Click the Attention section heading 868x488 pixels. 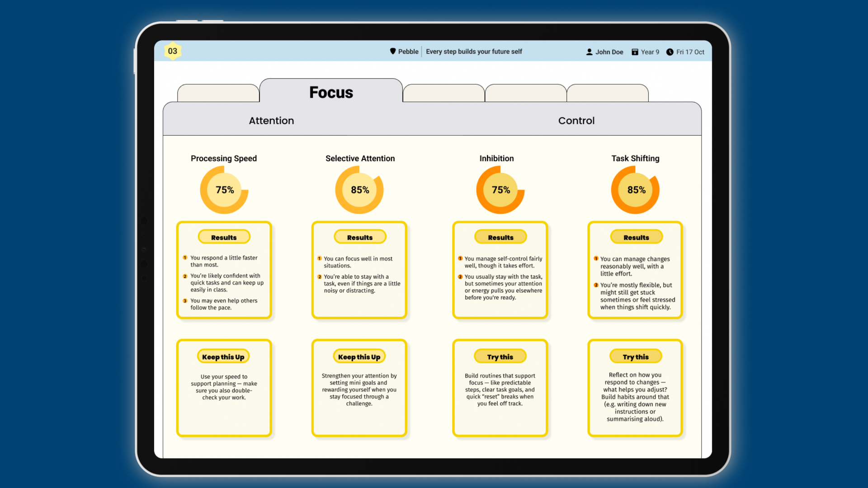(271, 121)
